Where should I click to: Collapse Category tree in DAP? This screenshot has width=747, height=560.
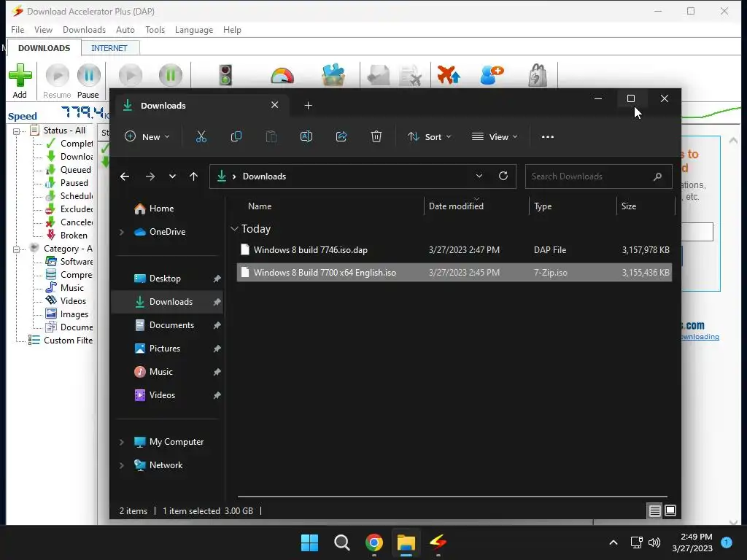tap(16, 249)
